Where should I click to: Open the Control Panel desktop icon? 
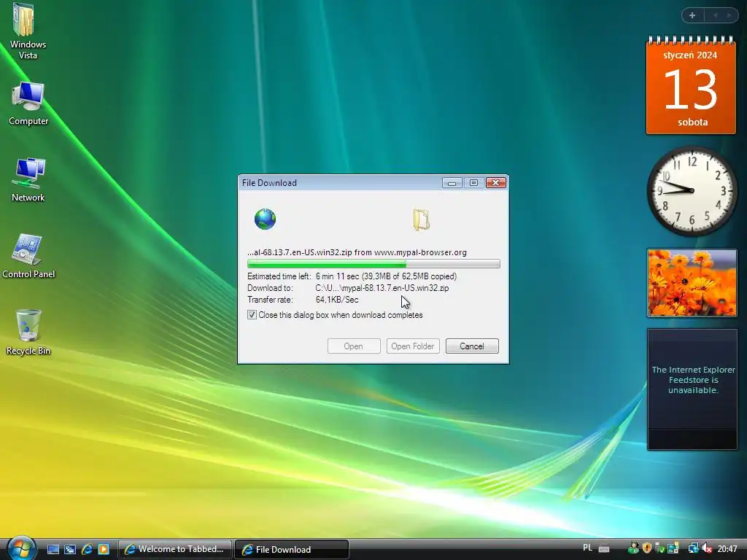[28, 256]
